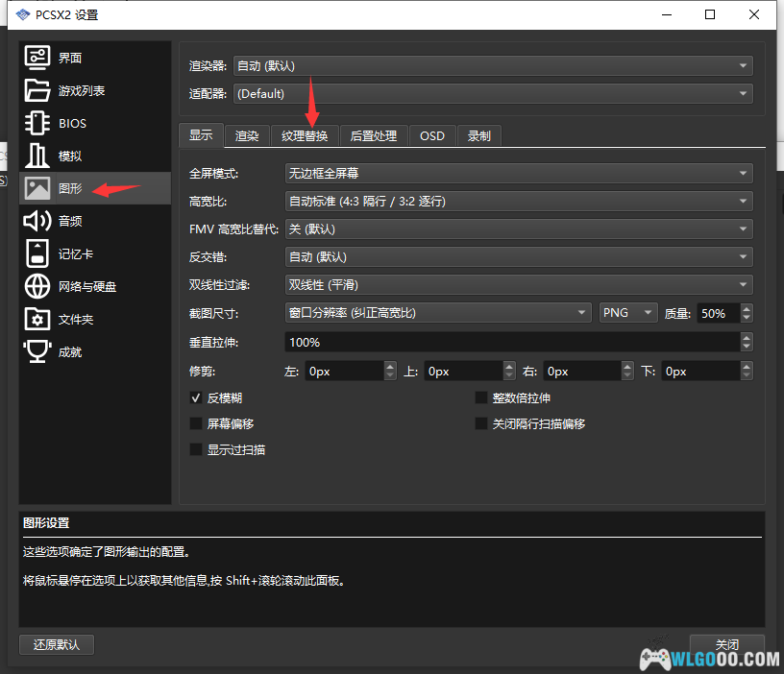The image size is (784, 674).
Task: Open the 网络与硬盘 globe icon
Action: click(37, 286)
